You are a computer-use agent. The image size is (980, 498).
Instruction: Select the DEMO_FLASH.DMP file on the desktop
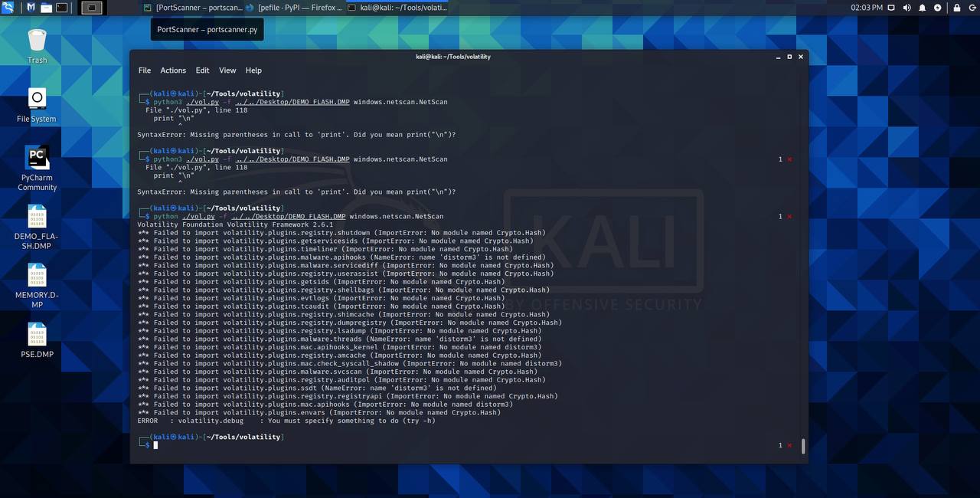tap(37, 228)
